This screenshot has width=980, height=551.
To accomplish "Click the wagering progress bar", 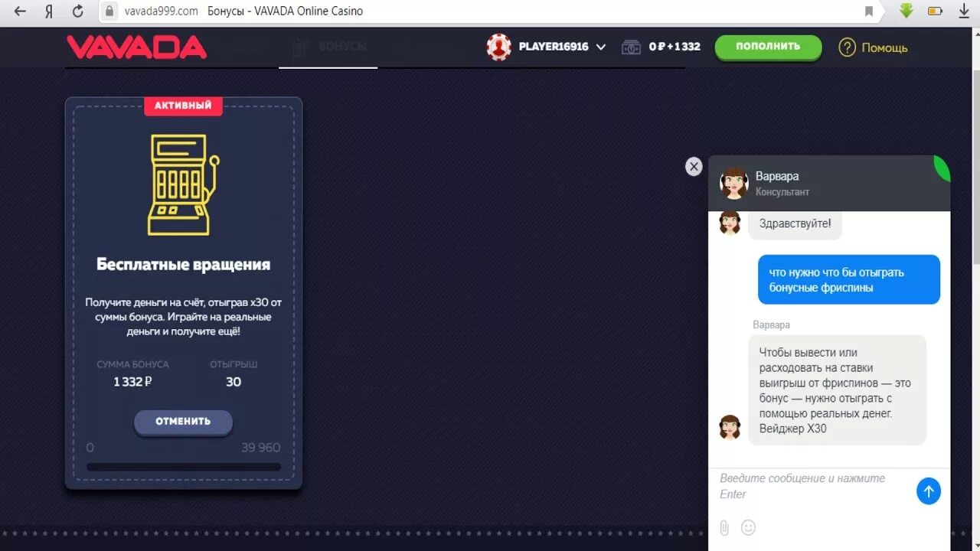I will pyautogui.click(x=184, y=467).
